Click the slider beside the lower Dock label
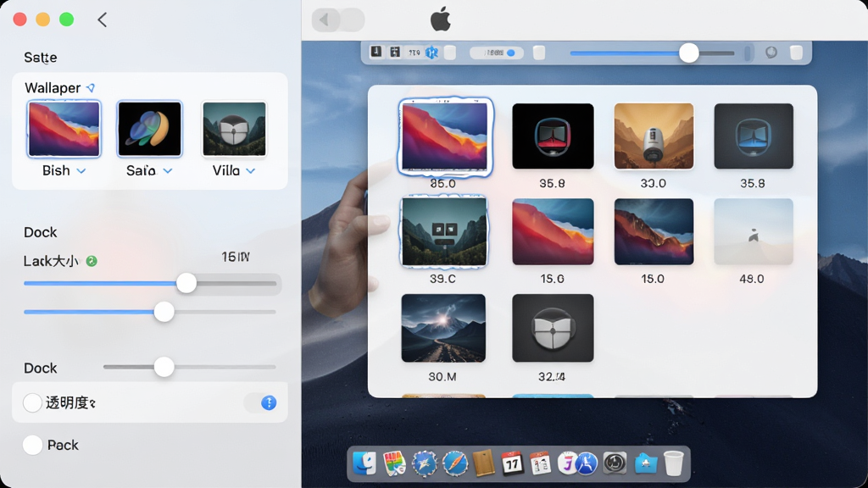The height and width of the screenshot is (488, 868). (x=189, y=367)
